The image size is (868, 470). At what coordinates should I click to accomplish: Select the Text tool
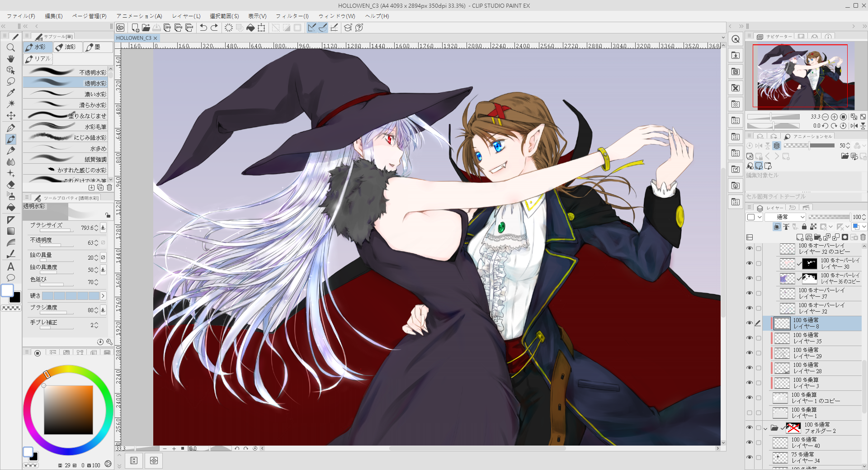click(11, 266)
